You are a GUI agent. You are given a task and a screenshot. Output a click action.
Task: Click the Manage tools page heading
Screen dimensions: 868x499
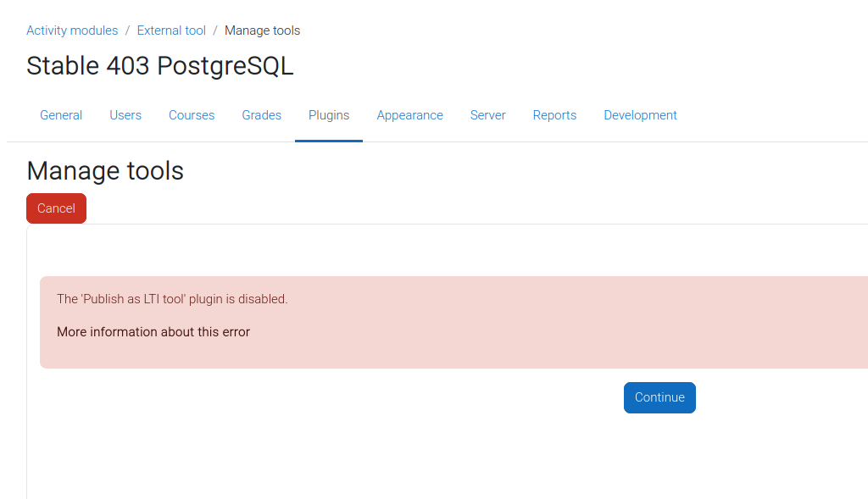pos(105,170)
